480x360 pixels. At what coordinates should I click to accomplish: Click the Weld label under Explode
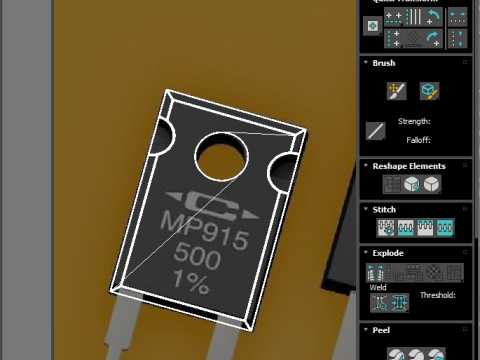point(378,287)
